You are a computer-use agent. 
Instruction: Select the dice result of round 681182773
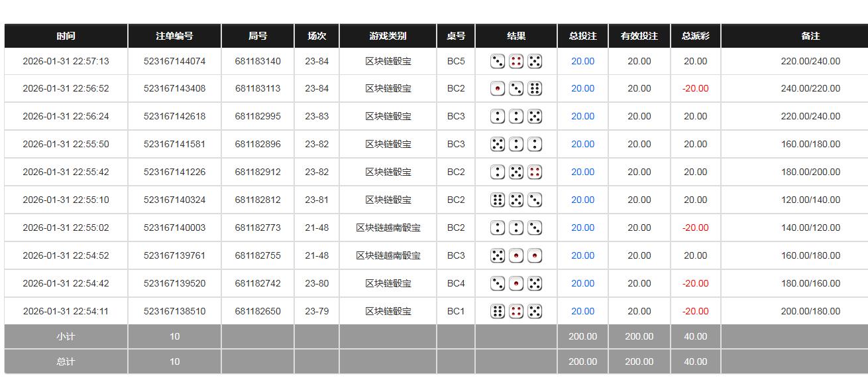point(515,227)
